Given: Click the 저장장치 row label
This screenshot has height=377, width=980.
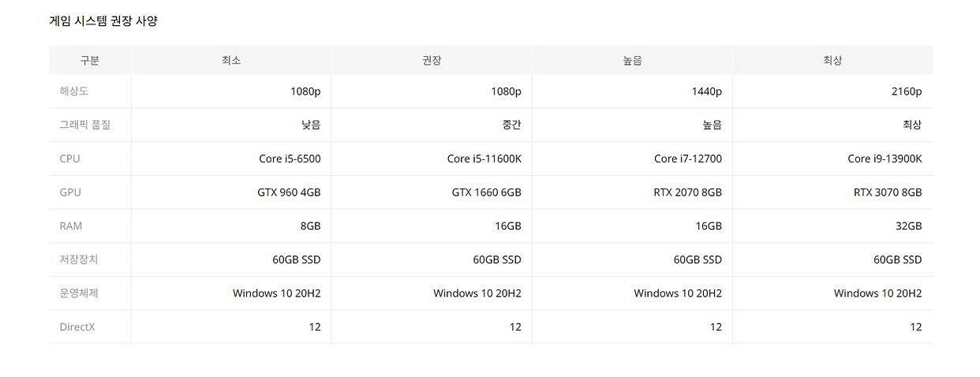Looking at the screenshot, I should tap(79, 259).
